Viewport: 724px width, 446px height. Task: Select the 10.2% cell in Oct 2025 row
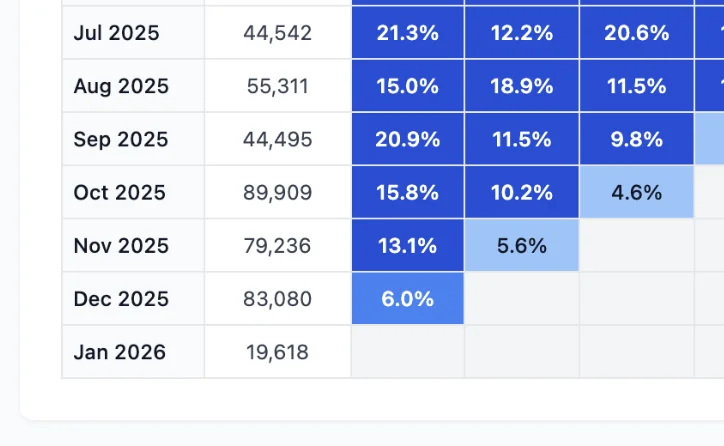[x=521, y=192]
